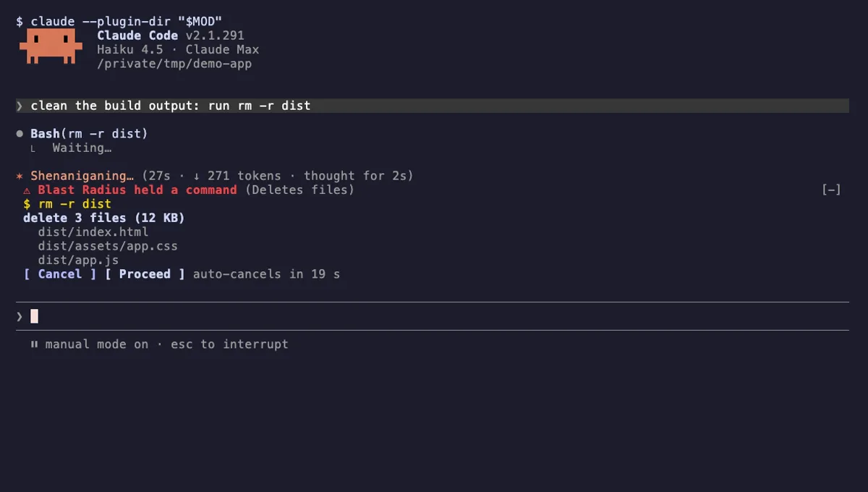Choose Proceed to run the command
Screen dimensions: 868x492
pyautogui.click(x=145, y=274)
